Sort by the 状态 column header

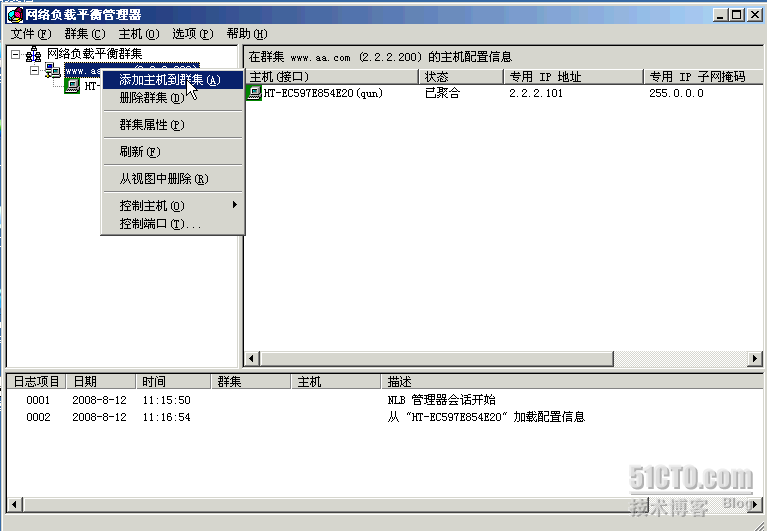(461, 77)
